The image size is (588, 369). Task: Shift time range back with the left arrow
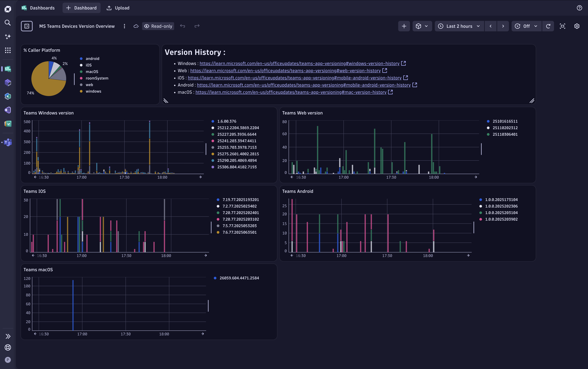(490, 26)
